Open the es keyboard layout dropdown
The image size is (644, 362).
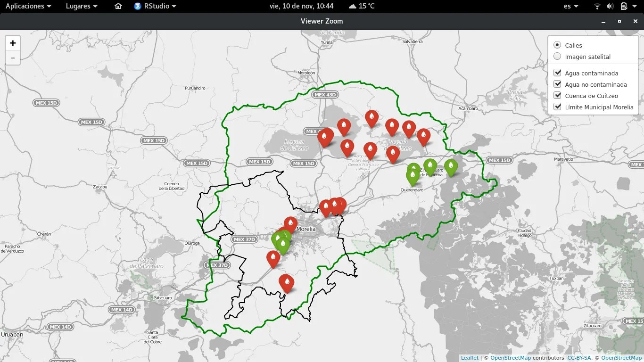570,6
